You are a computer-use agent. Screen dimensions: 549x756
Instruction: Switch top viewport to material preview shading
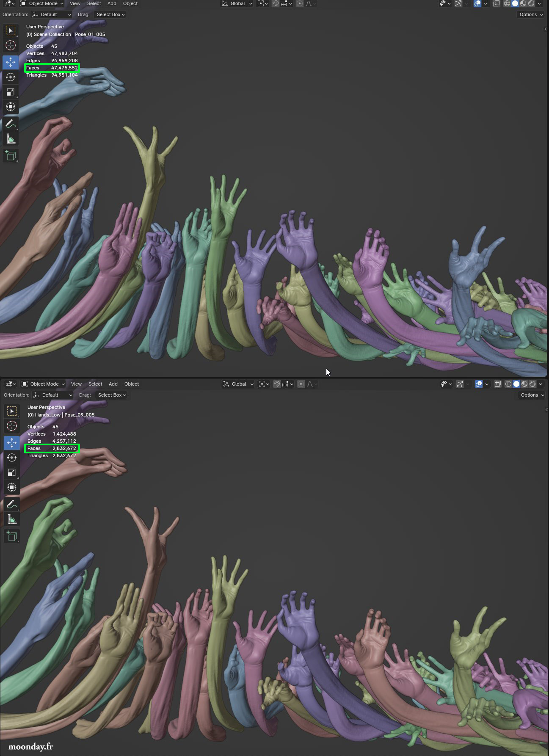[x=523, y=3]
